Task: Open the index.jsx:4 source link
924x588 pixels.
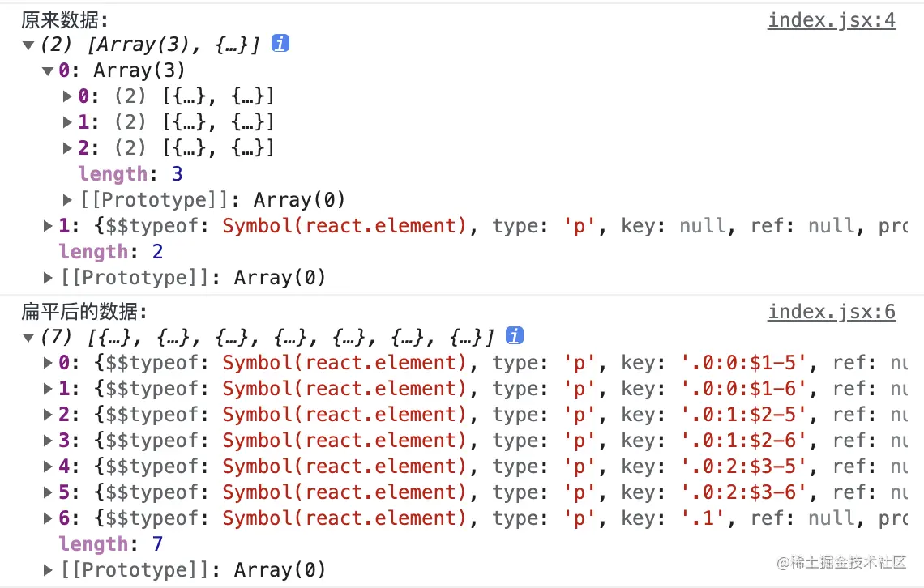Action: click(832, 20)
